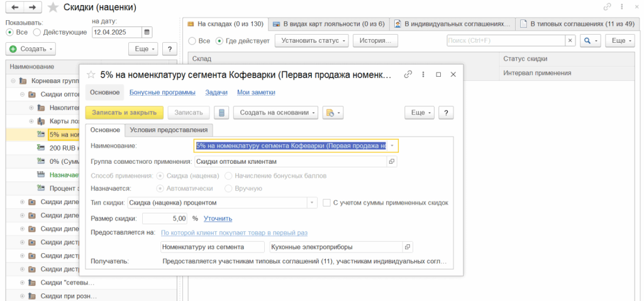Clear the search field with the x icon

tap(570, 41)
